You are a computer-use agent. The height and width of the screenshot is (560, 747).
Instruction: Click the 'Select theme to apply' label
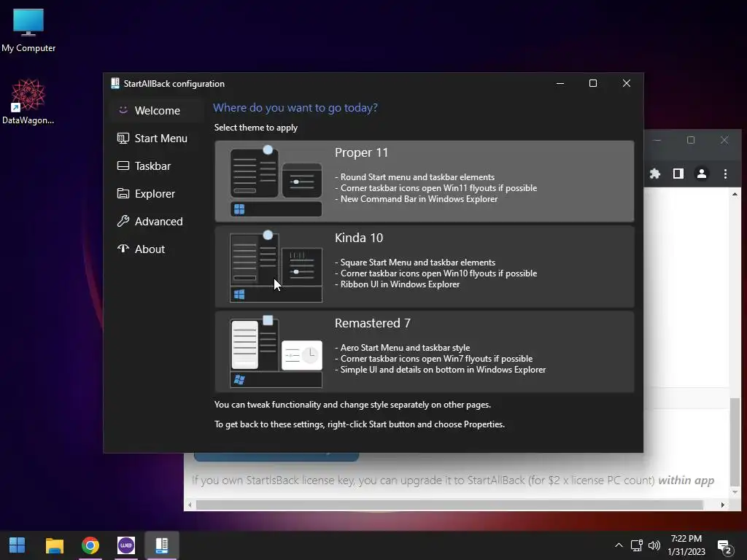256,128
